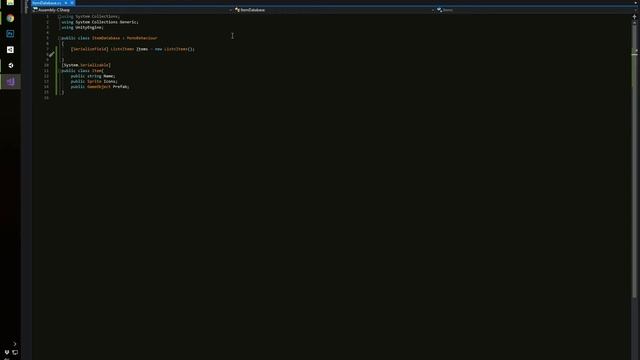The image size is (640, 360).
Task: Open Photoshop from the taskbar
Action: pyautogui.click(x=10, y=34)
